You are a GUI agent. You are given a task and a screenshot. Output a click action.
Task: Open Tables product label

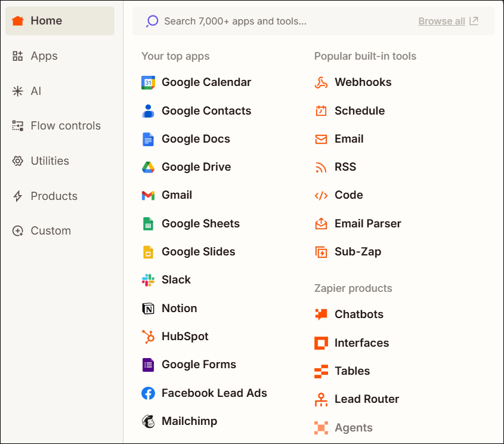click(352, 371)
